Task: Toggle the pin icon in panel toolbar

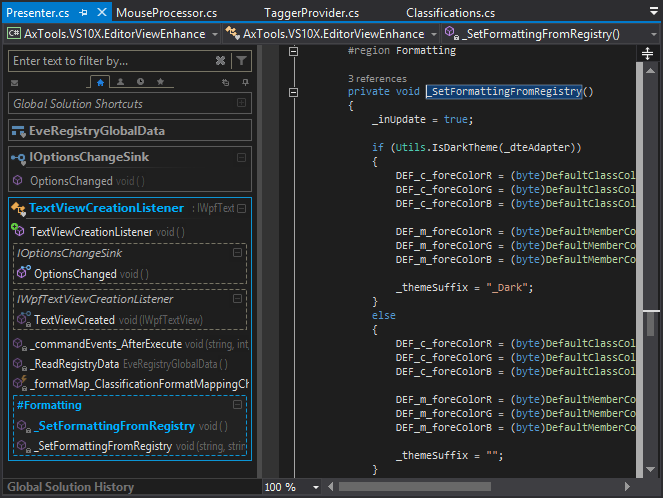Action: (x=246, y=82)
